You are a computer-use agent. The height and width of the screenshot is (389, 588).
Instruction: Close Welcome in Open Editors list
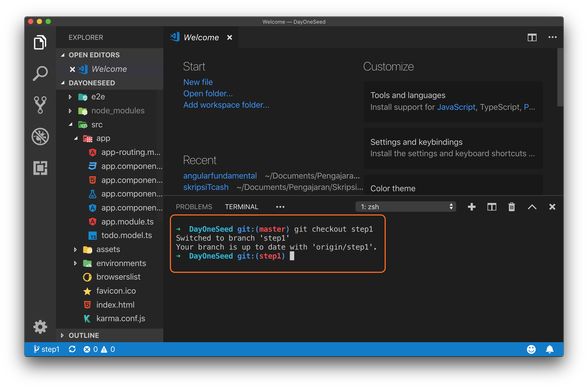72,69
